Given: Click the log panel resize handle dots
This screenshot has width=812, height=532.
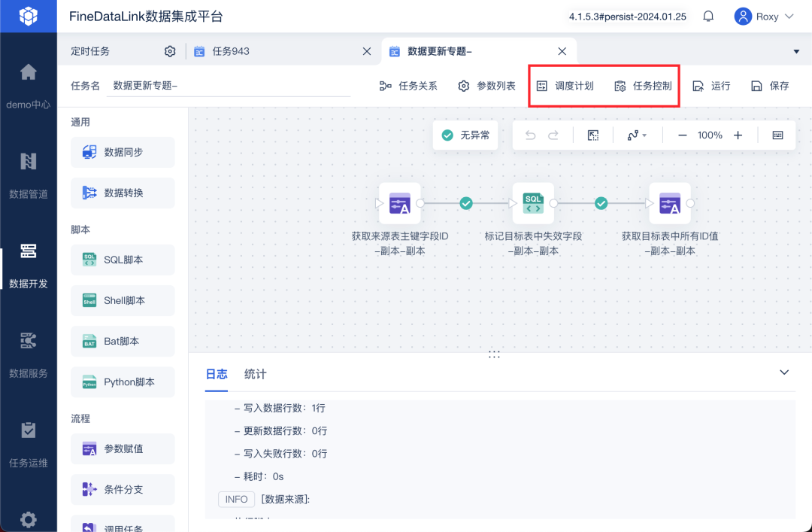Looking at the screenshot, I should point(494,354).
